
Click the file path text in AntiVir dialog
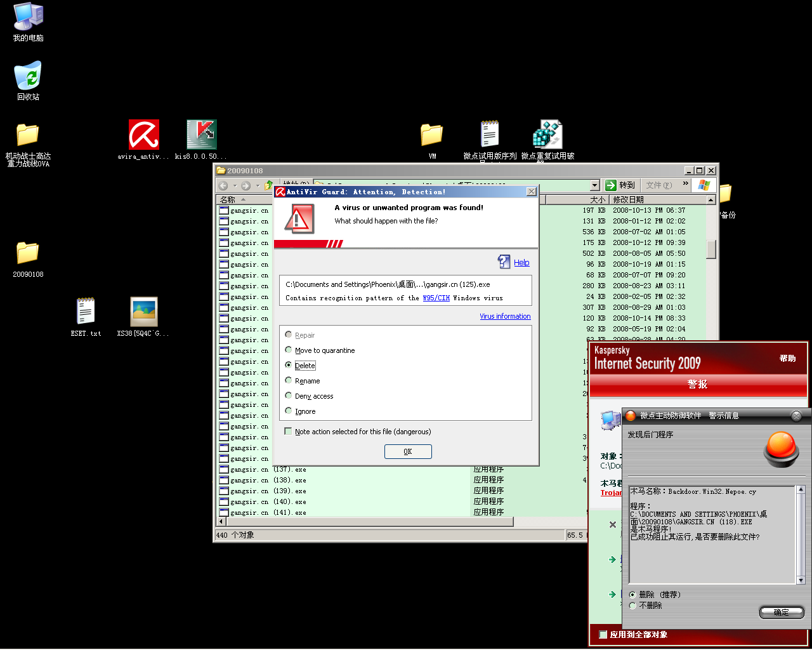[x=388, y=284]
